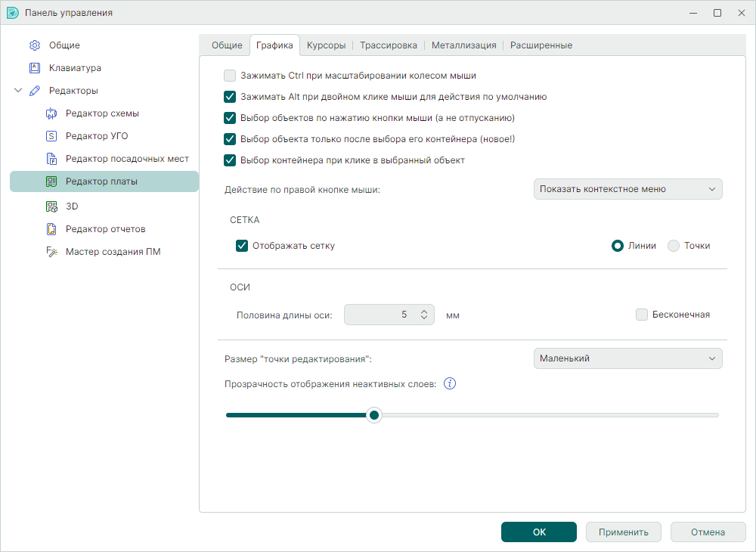Click the Мастер создания ПМ wand icon
This screenshot has width=756, height=552.
51,252
